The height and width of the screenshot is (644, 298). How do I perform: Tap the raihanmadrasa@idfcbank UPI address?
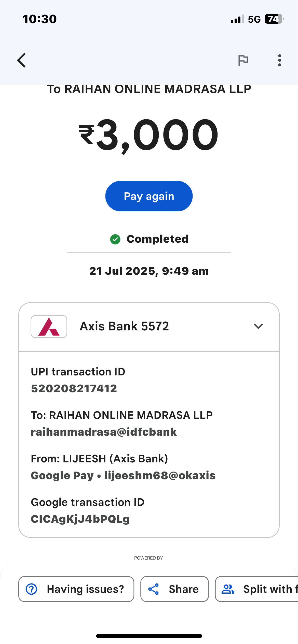pyautogui.click(x=104, y=432)
